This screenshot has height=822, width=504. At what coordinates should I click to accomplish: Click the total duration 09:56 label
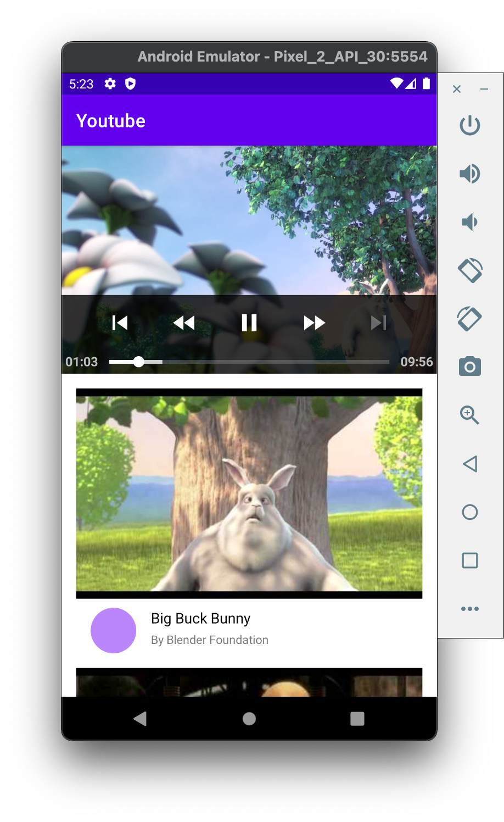point(417,362)
